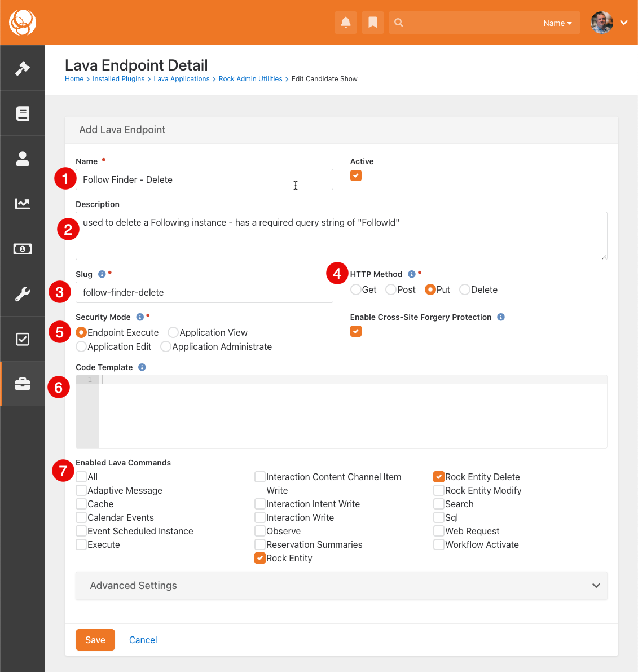Viewport: 638px width, 672px height.
Task: Click the Save button
Action: pyautogui.click(x=95, y=640)
